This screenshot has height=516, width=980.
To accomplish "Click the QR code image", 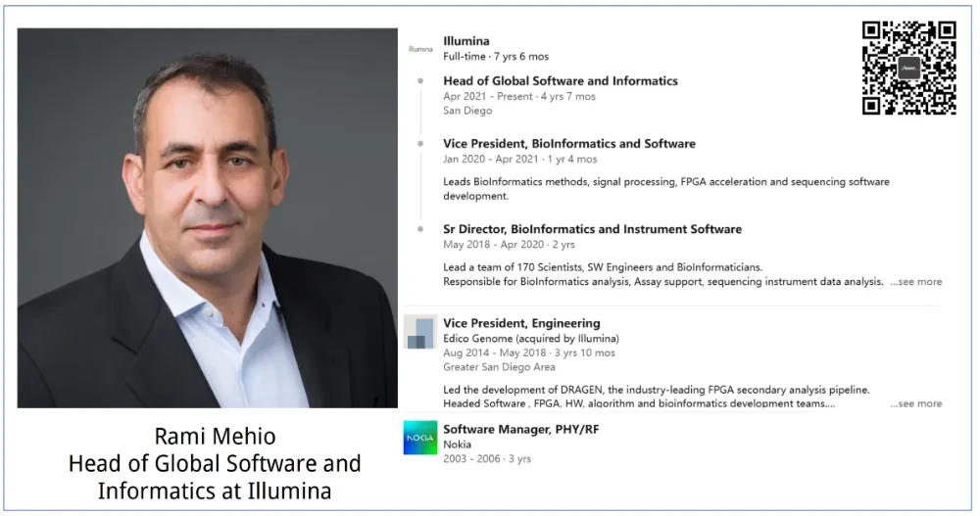I will tap(908, 69).
